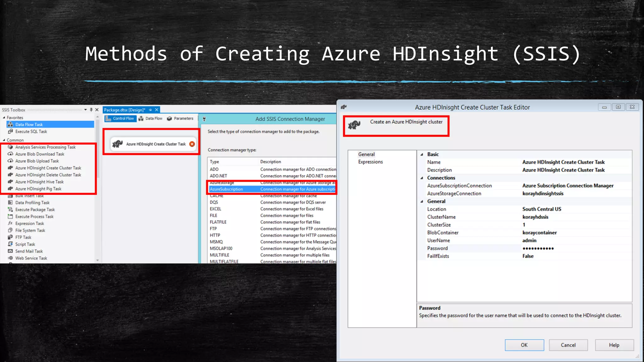The height and width of the screenshot is (362, 644).
Task: Select the ADO.NET connection manager type
Action: (272, 176)
